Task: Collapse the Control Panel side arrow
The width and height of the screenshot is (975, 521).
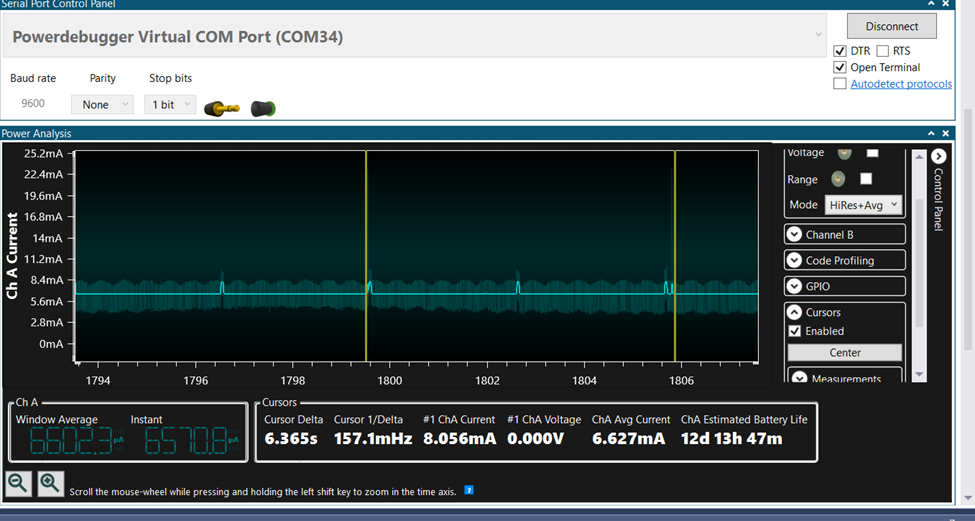Action: [938, 157]
